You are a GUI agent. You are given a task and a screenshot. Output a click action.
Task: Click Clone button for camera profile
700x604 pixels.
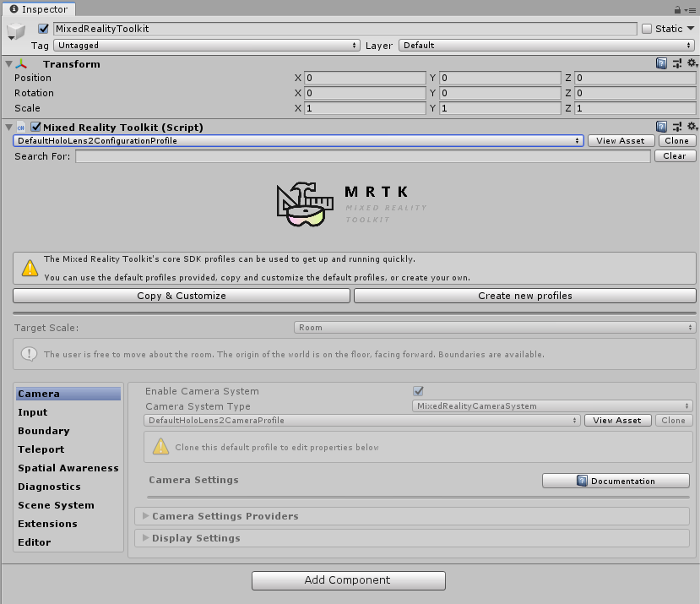[674, 421]
